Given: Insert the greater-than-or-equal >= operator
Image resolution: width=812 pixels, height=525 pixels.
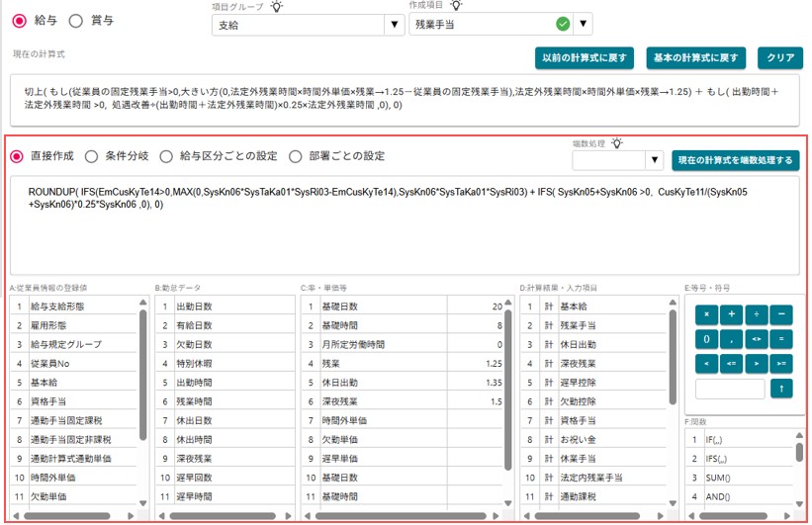Looking at the screenshot, I should (x=781, y=364).
